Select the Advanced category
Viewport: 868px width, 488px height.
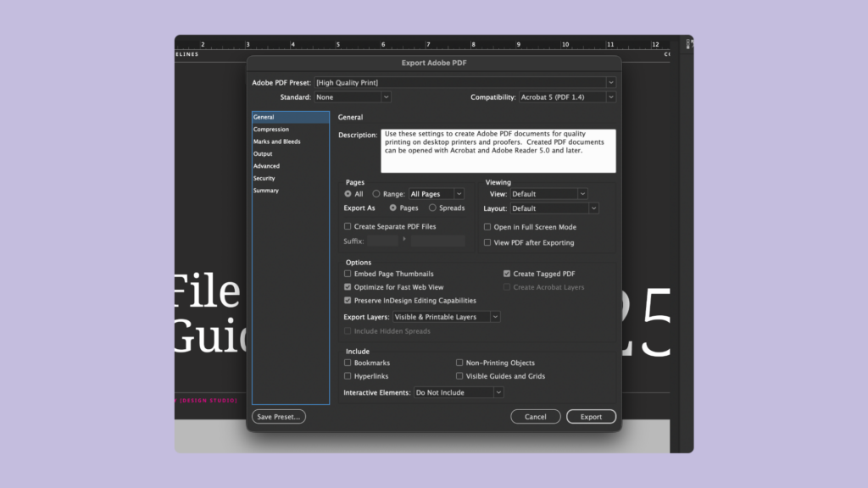tap(291, 165)
